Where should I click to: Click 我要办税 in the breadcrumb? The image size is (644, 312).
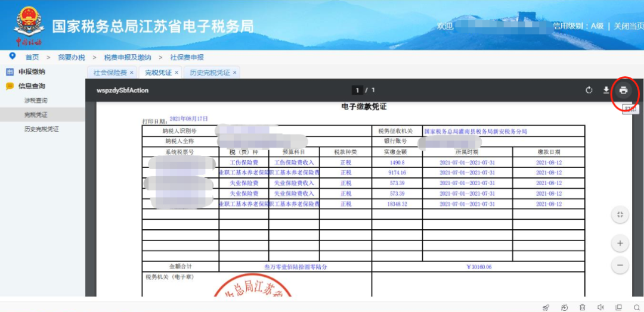coord(72,57)
